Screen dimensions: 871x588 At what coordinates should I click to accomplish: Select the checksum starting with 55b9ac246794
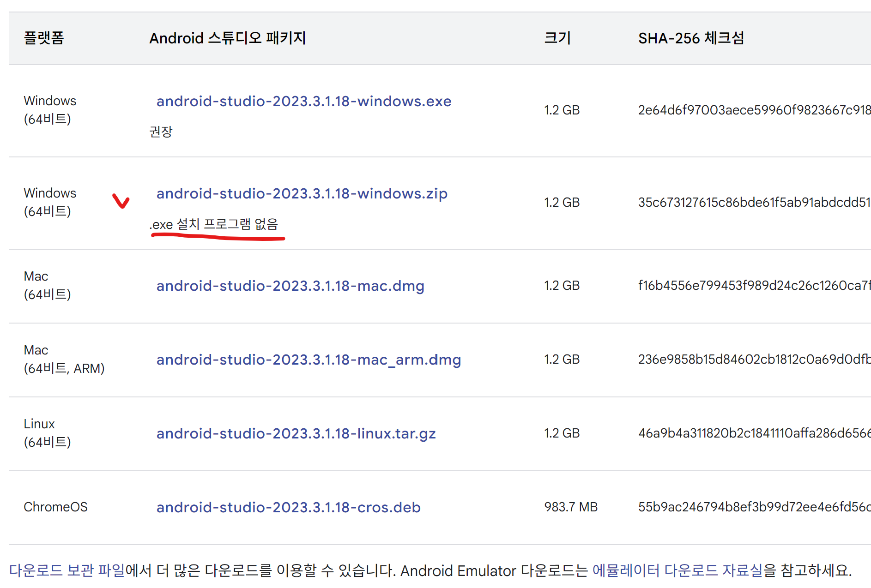point(754,507)
